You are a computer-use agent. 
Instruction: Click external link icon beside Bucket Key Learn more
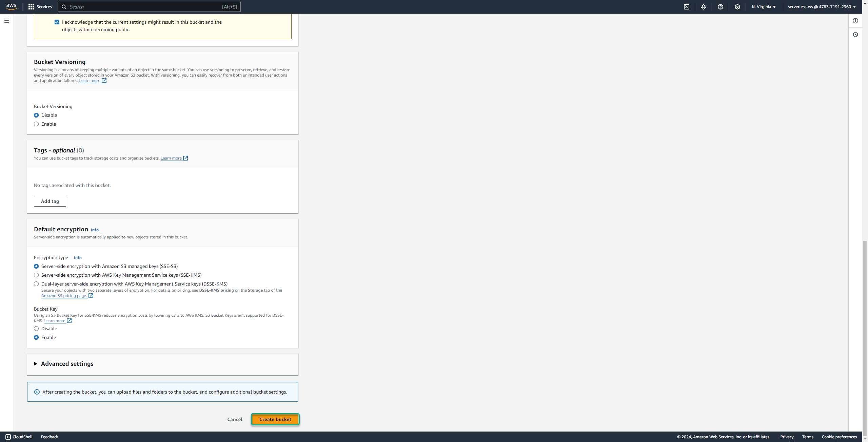click(x=69, y=321)
